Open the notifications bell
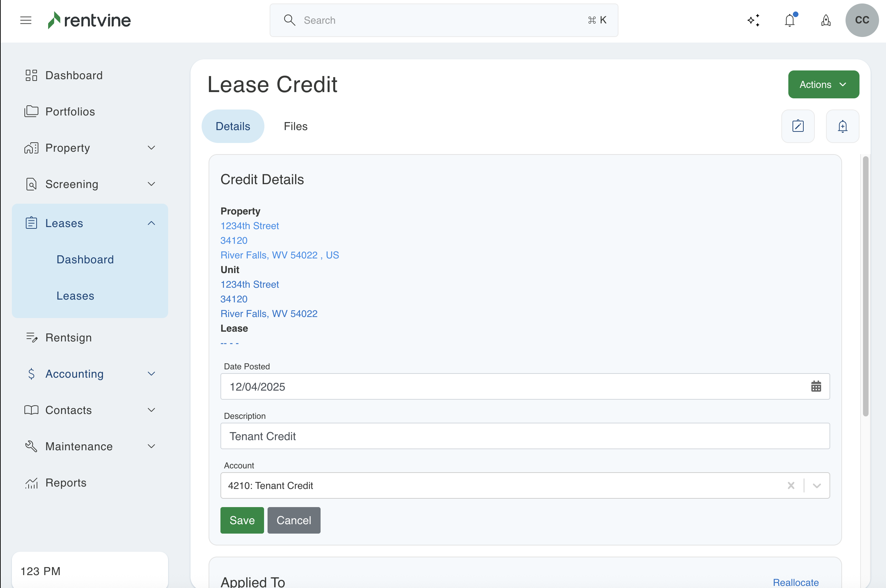 (x=790, y=20)
